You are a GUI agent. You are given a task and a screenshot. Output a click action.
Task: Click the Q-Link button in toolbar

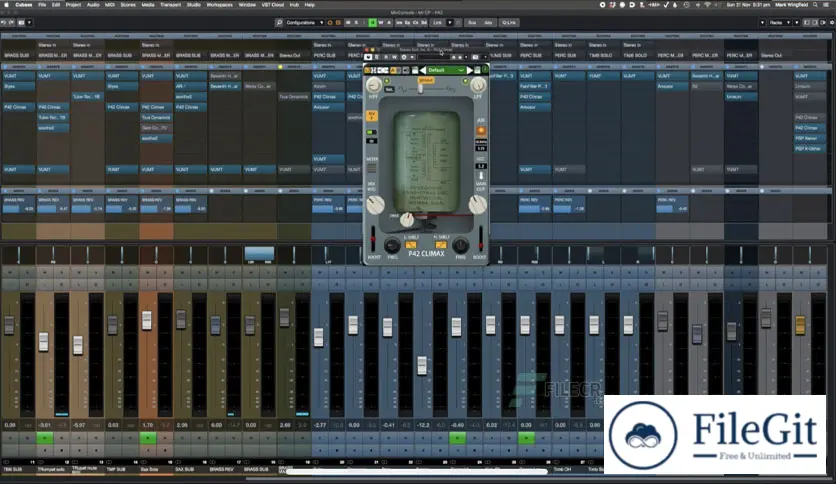(509, 22)
